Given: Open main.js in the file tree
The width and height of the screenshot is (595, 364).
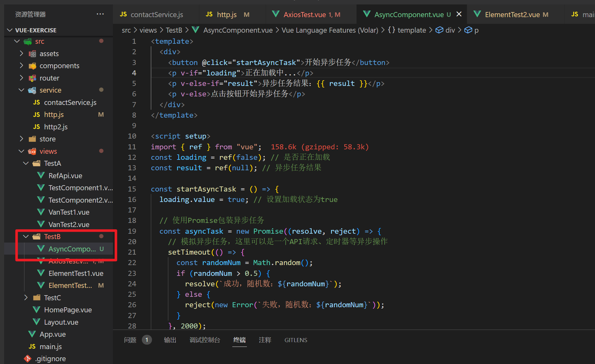Looking at the screenshot, I should click(51, 347).
